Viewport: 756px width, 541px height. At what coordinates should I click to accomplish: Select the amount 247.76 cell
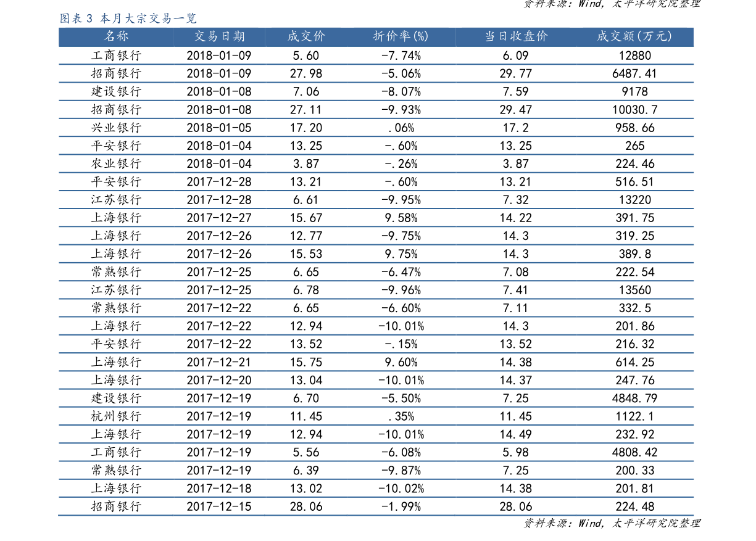(634, 380)
